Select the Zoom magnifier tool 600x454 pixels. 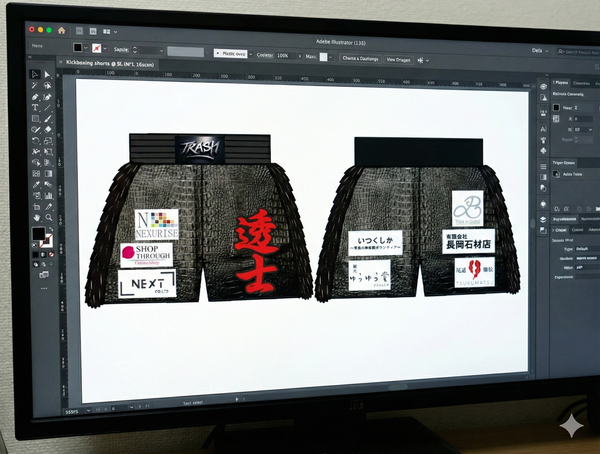49,218
